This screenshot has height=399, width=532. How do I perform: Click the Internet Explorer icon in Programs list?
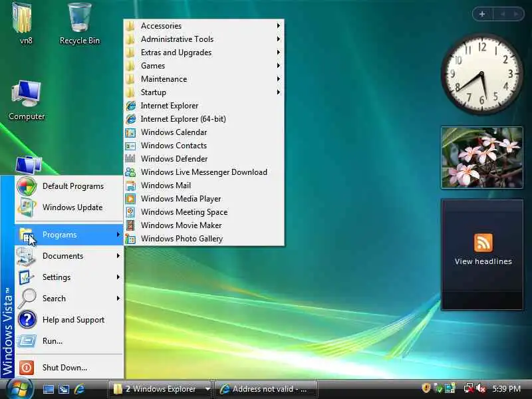point(130,106)
